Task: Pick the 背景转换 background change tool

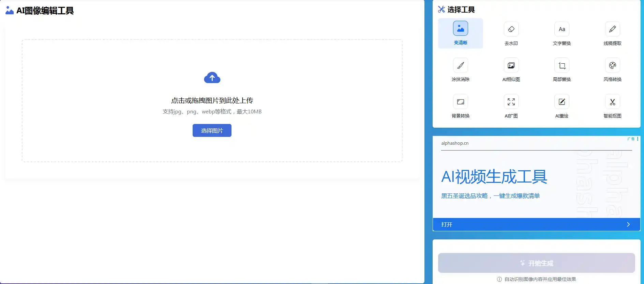Action: [460, 106]
